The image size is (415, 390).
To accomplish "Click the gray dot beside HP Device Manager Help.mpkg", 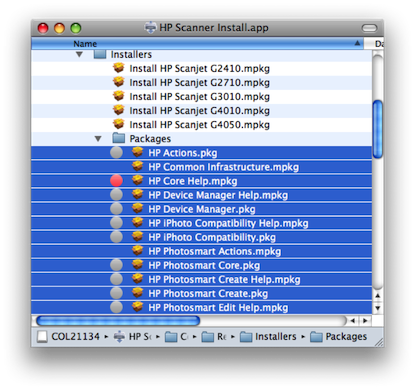I will click(116, 195).
